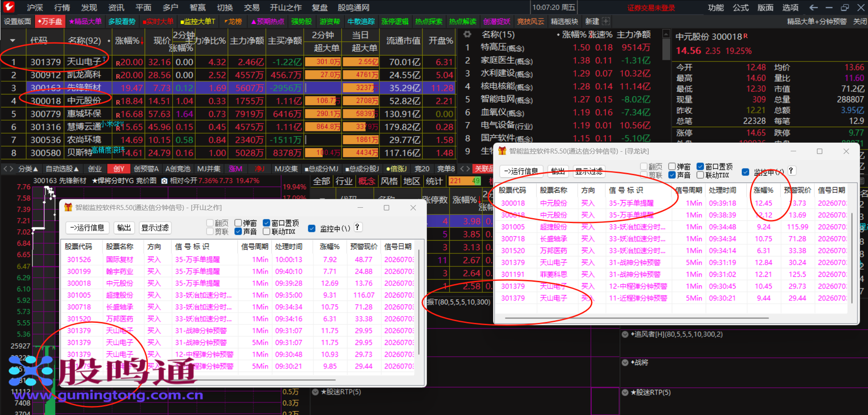Switch to the 龙榜 layout tab
This screenshot has height=415, width=868.
click(233, 21)
